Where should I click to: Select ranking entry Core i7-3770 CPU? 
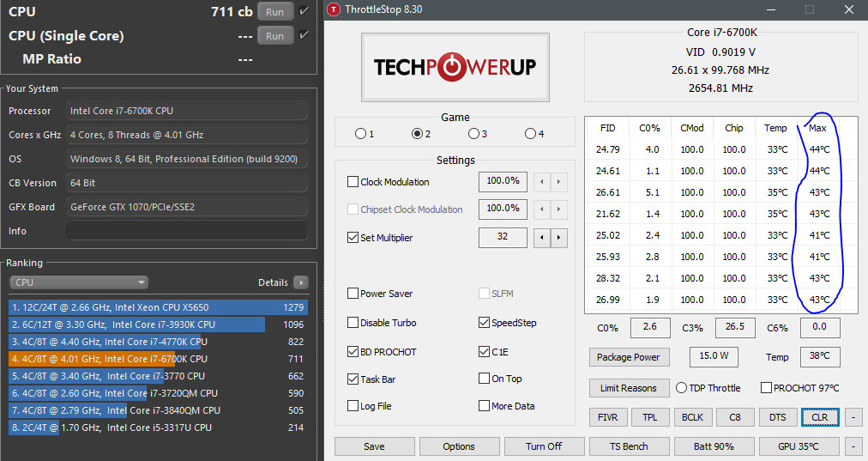pyautogui.click(x=158, y=376)
